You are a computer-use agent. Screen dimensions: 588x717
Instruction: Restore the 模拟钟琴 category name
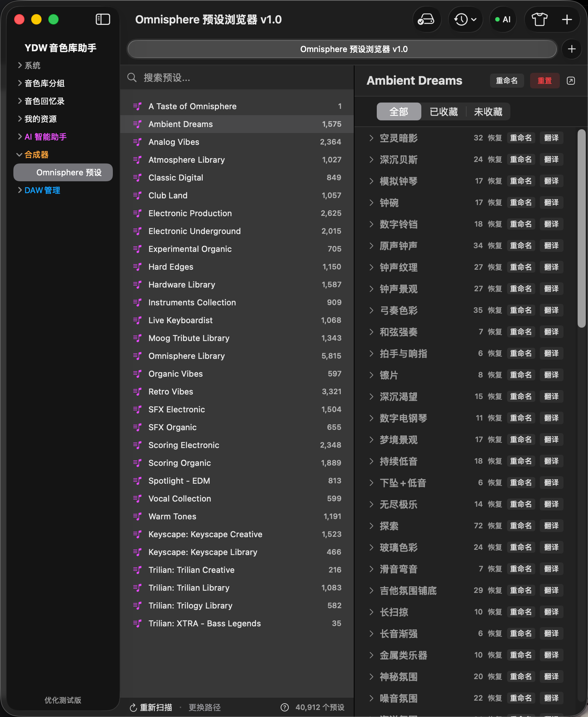point(494,181)
